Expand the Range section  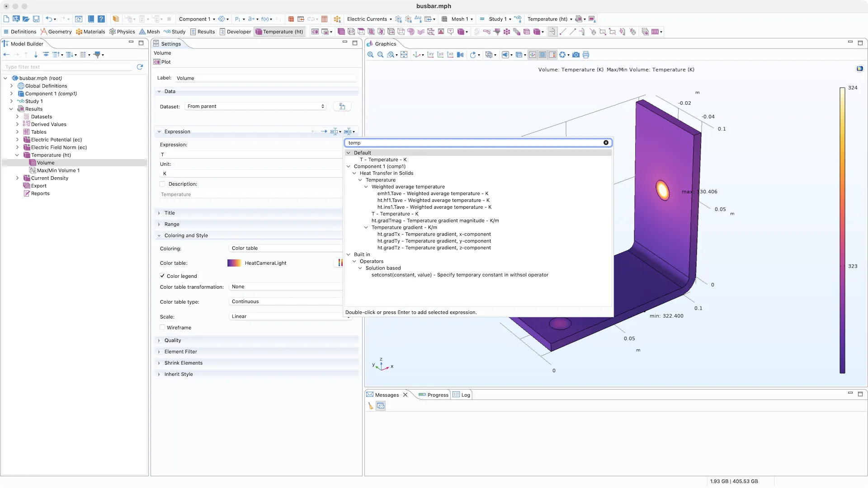coord(172,224)
